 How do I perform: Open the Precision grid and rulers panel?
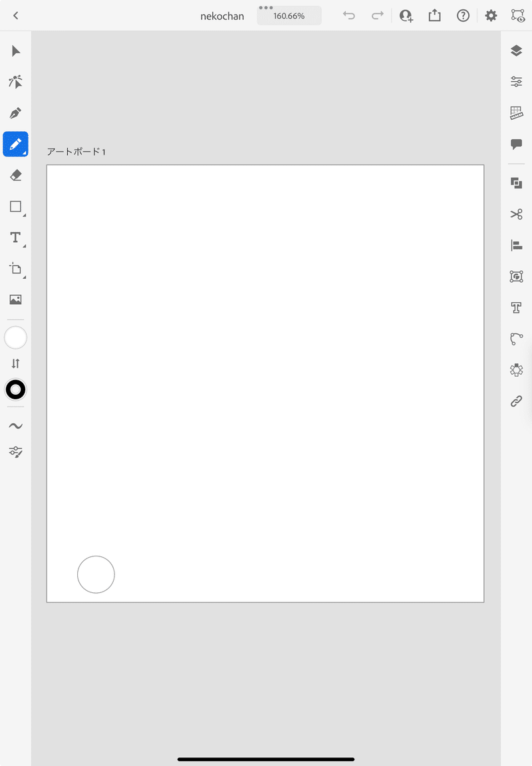[517, 113]
